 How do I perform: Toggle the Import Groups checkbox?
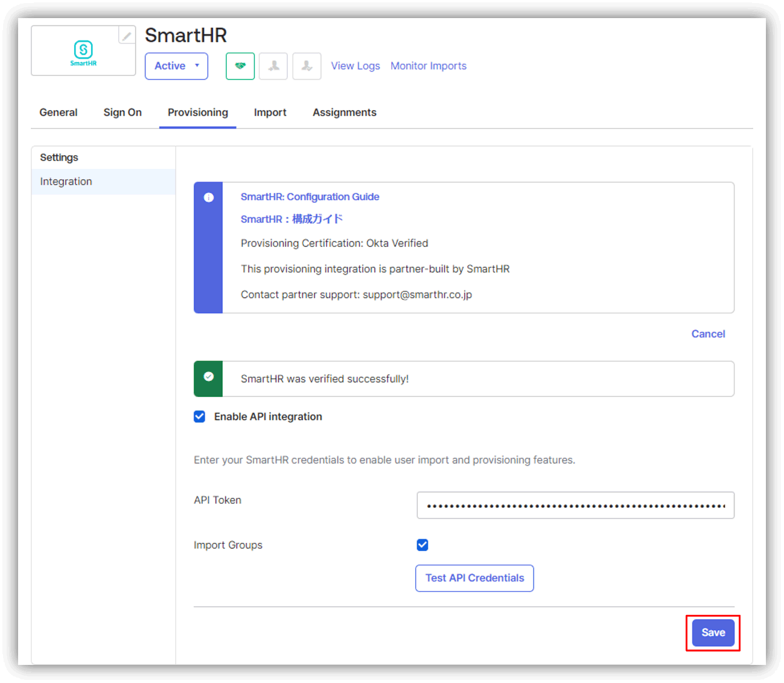click(422, 545)
